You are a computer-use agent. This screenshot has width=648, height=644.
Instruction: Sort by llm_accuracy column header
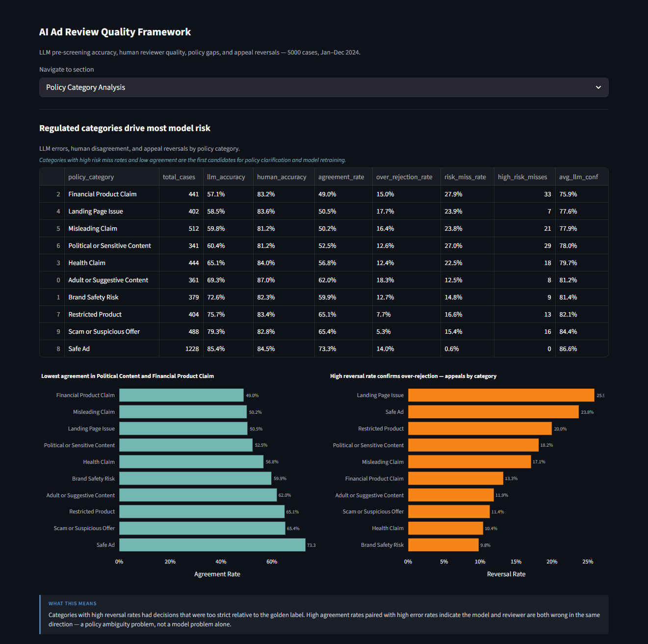tap(228, 177)
